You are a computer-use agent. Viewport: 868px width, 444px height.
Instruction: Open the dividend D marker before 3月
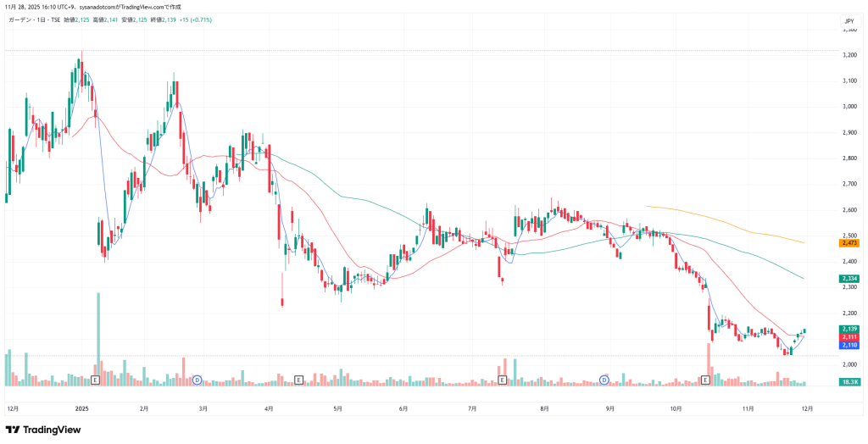tap(198, 380)
